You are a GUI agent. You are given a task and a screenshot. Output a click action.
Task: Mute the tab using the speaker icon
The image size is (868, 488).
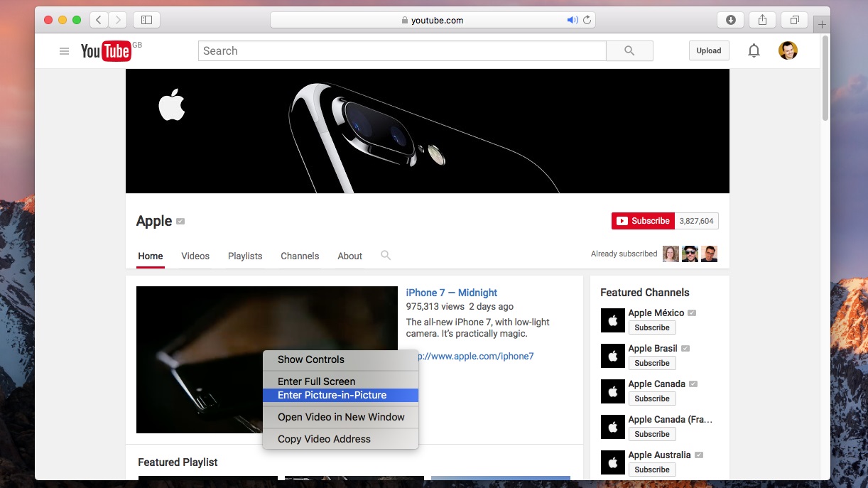point(572,20)
